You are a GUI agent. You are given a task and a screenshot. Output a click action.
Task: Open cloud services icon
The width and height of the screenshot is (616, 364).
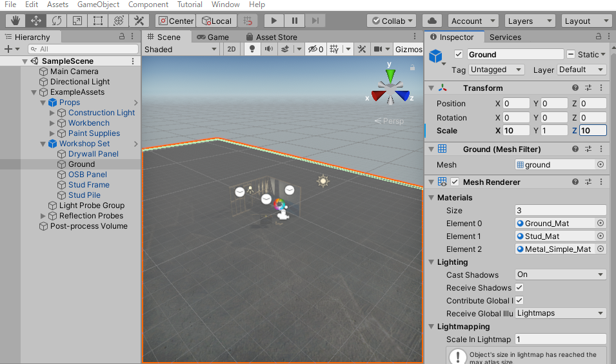point(432,21)
